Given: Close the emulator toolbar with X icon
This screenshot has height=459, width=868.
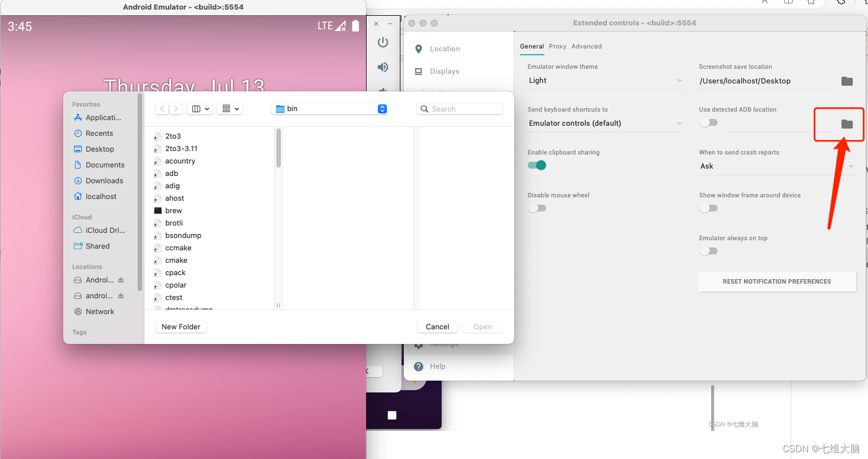Looking at the screenshot, I should 376,24.
